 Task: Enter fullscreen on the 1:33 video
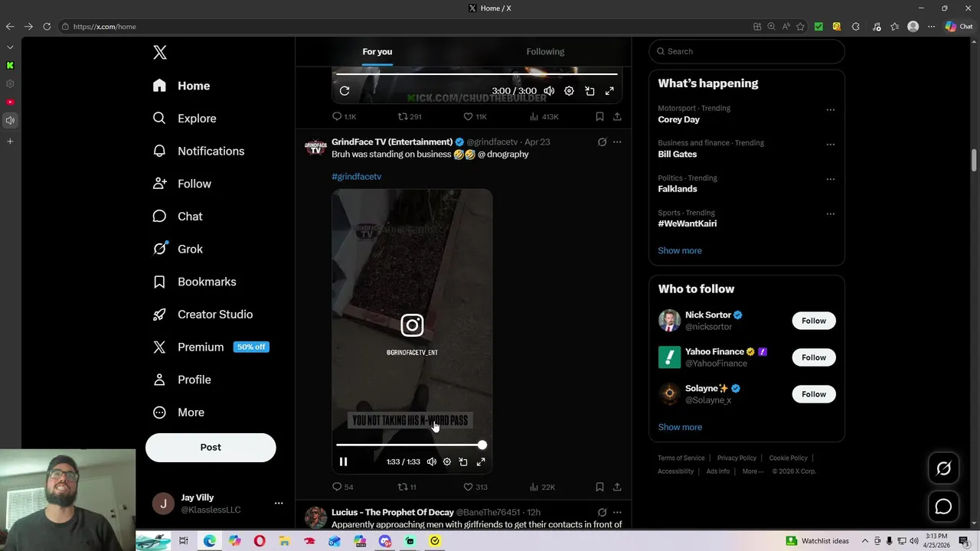[481, 461]
